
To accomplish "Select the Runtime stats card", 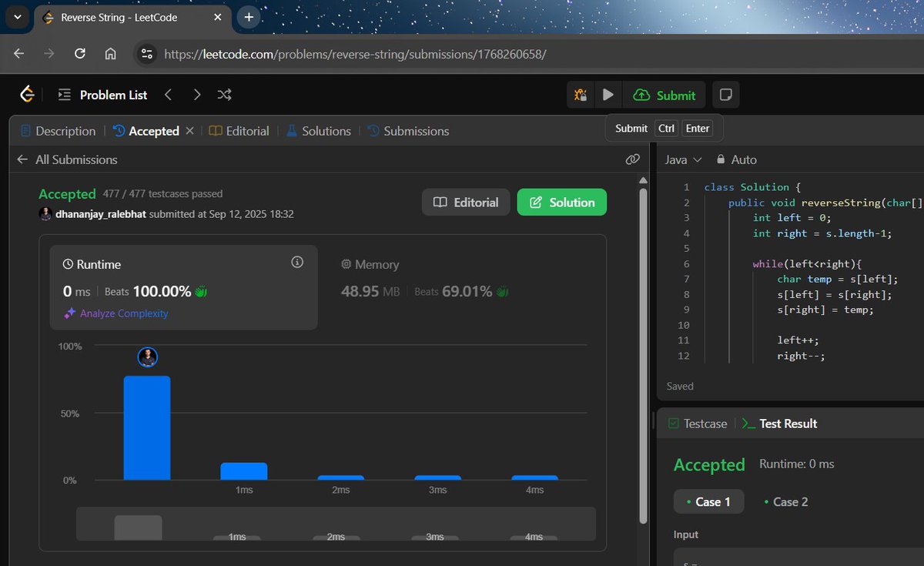I will (x=184, y=287).
